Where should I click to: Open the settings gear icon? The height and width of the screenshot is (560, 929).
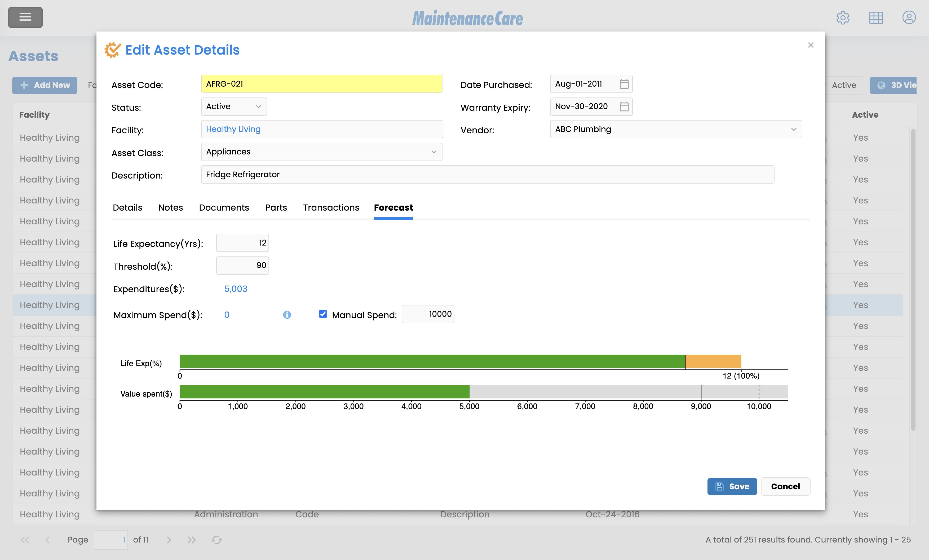(843, 18)
